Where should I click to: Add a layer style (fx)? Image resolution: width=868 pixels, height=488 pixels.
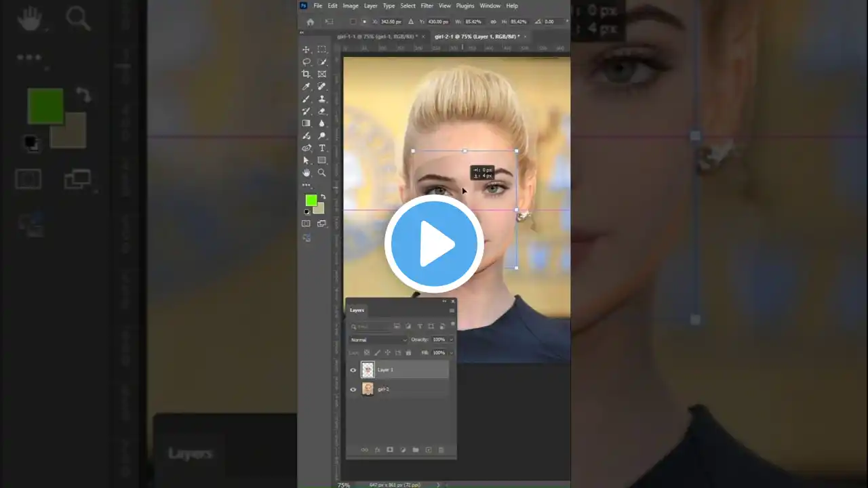pos(377,450)
